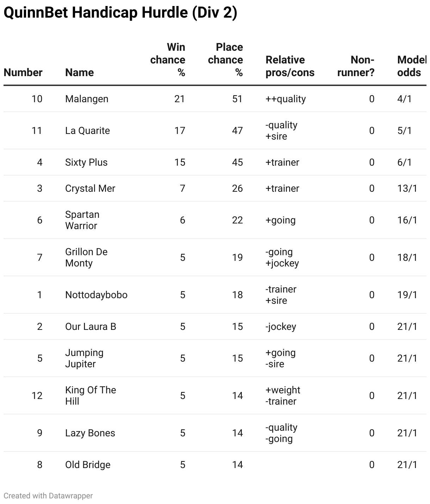Viewport: 430px width, 504px height.
Task: Click the Relative pros/cons column header
Action: (x=290, y=66)
